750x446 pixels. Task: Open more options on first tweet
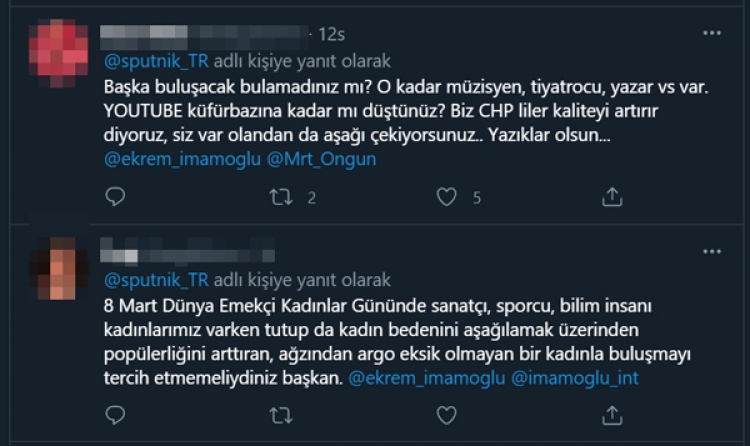click(x=712, y=33)
